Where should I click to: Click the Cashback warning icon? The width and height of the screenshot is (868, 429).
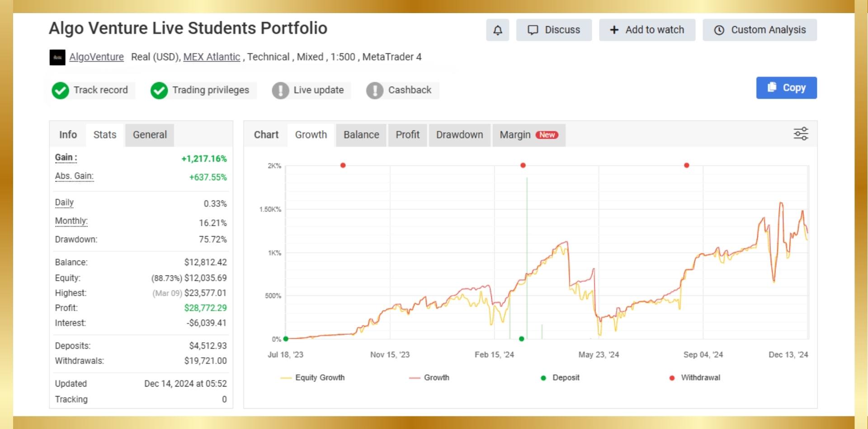click(375, 90)
